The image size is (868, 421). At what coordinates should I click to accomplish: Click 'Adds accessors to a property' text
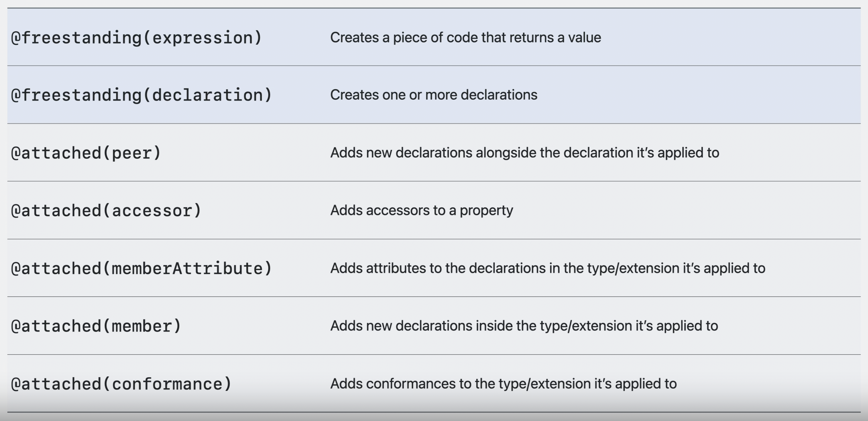[x=421, y=210]
